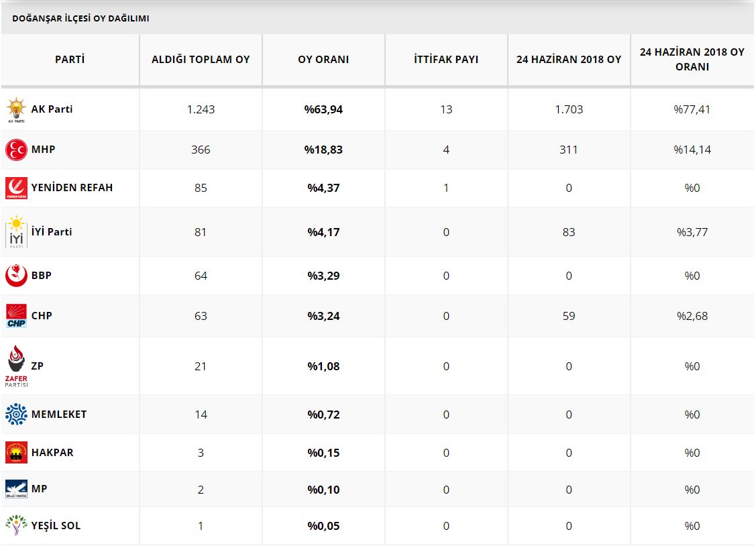Image resolution: width=756 pixels, height=546 pixels.
Task: Click the 24 HAZİRAN 2018 OY ORANI header
Action: coord(692,60)
